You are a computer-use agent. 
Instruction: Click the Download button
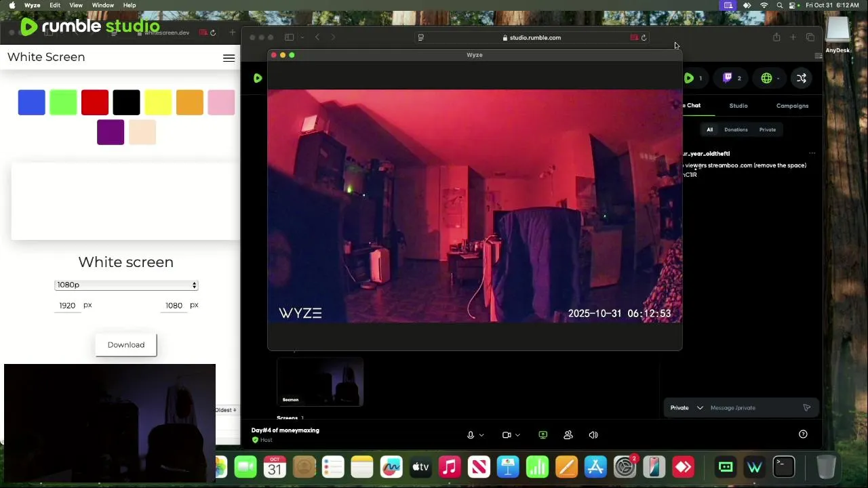pos(126,345)
